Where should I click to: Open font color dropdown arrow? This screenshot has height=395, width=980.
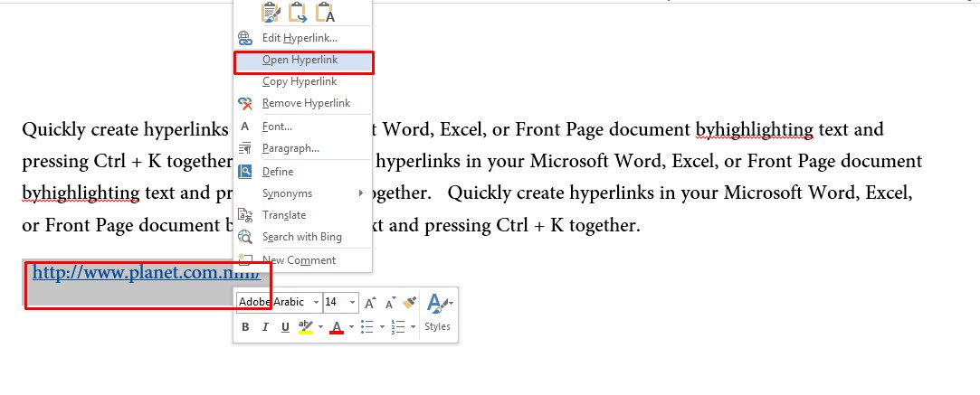(351, 327)
